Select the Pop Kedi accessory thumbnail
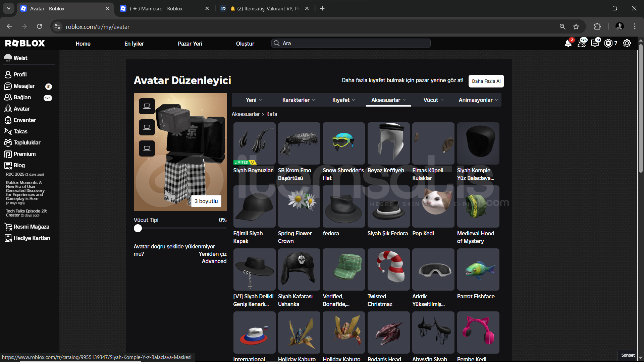Image resolution: width=644 pixels, height=362 pixels. tap(433, 206)
